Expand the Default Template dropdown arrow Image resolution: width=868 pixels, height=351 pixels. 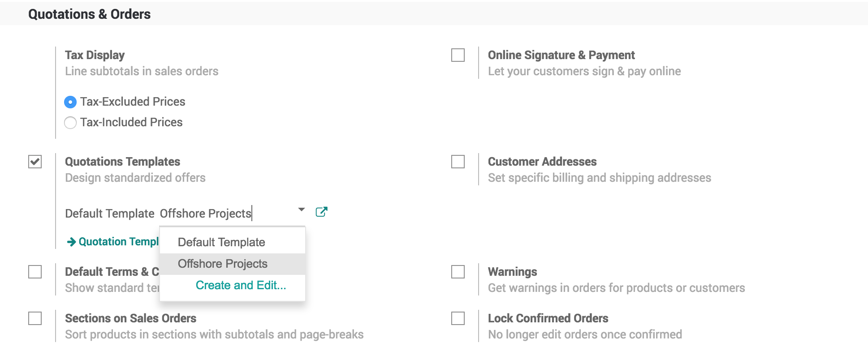click(x=302, y=210)
